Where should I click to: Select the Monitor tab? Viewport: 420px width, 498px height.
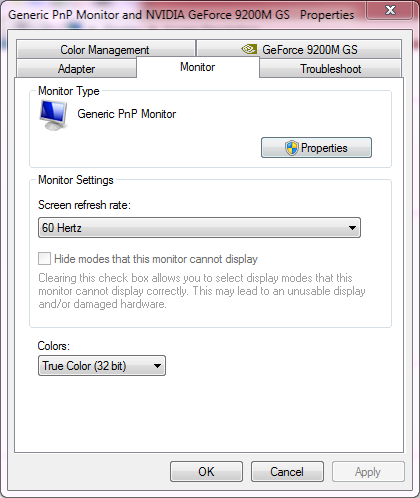pos(198,67)
